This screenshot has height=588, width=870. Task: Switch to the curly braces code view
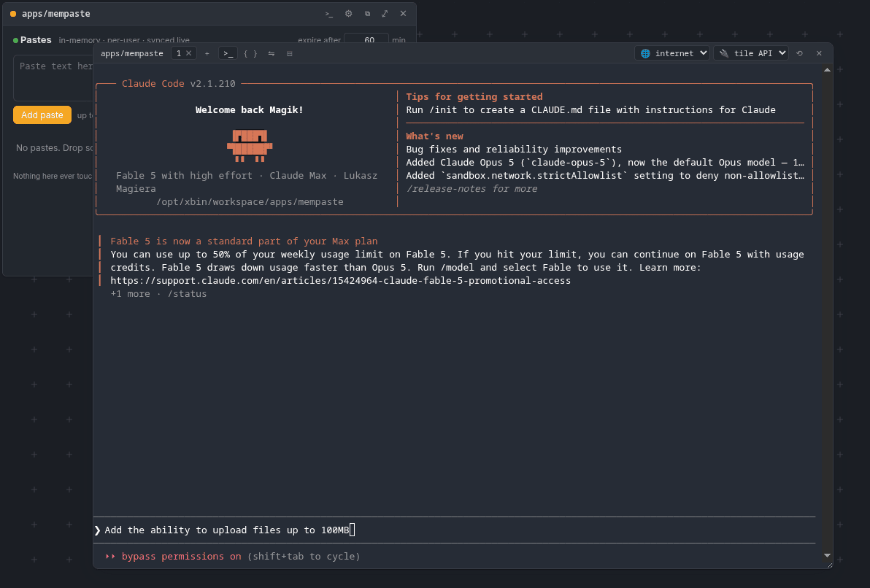pos(251,53)
